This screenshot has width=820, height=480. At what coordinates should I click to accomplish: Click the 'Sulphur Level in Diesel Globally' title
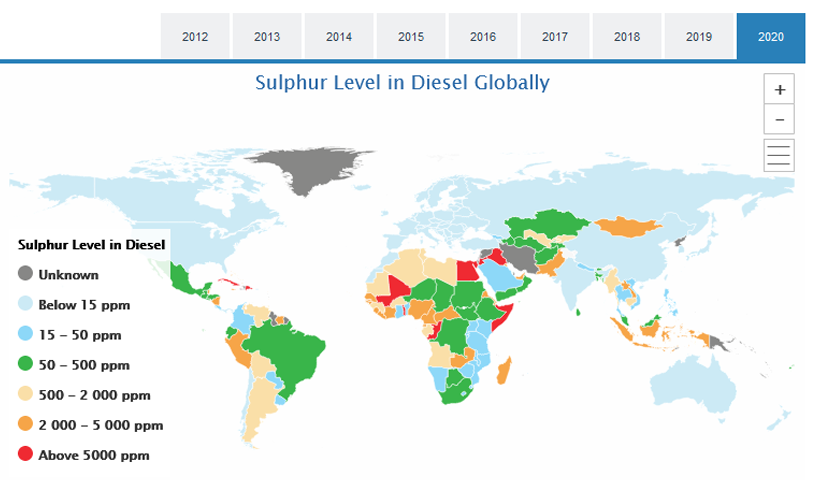(x=402, y=83)
